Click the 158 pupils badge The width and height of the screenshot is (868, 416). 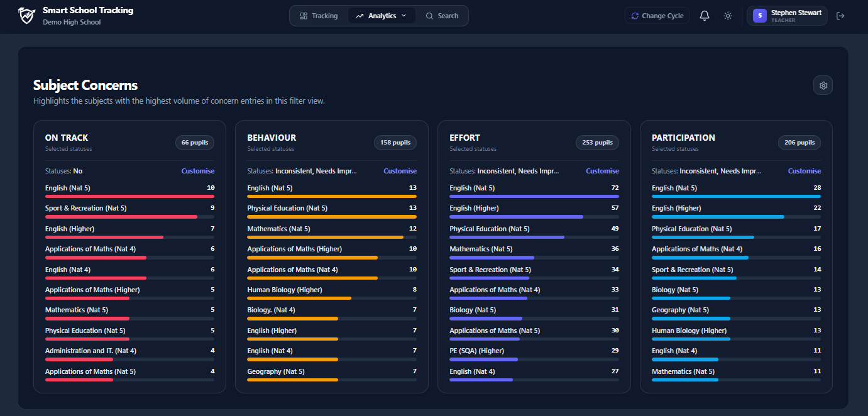[x=395, y=143]
